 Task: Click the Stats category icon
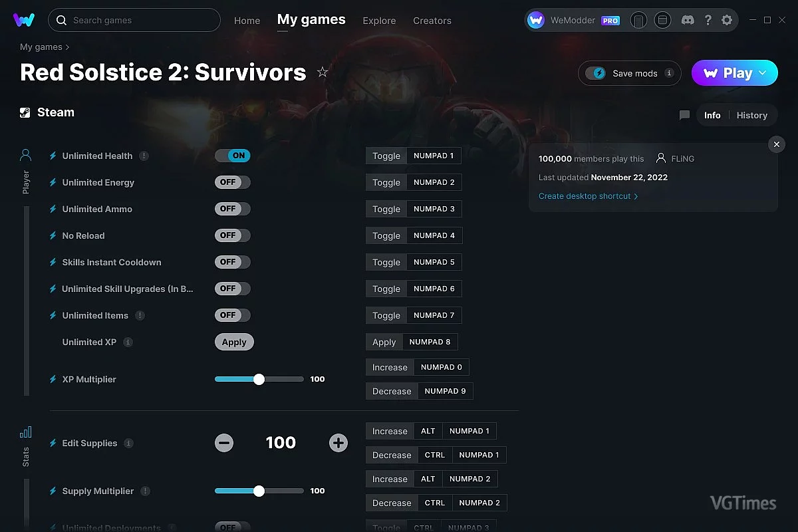25,432
